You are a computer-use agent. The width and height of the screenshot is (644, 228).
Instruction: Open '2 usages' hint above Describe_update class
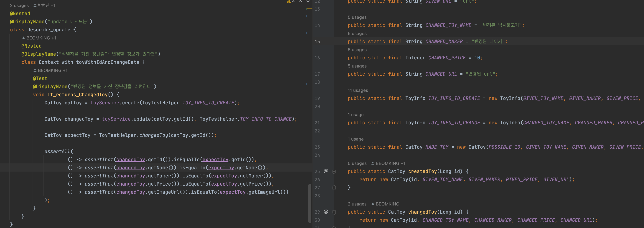coord(19,6)
